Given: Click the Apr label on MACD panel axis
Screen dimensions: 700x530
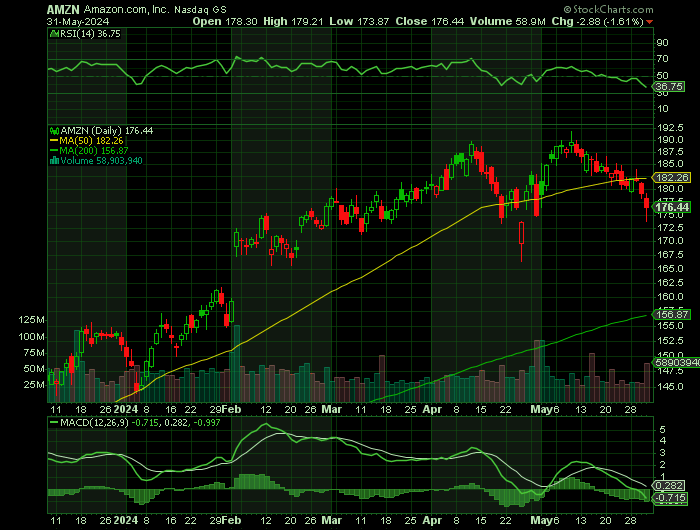Looking at the screenshot, I should pos(432,521).
